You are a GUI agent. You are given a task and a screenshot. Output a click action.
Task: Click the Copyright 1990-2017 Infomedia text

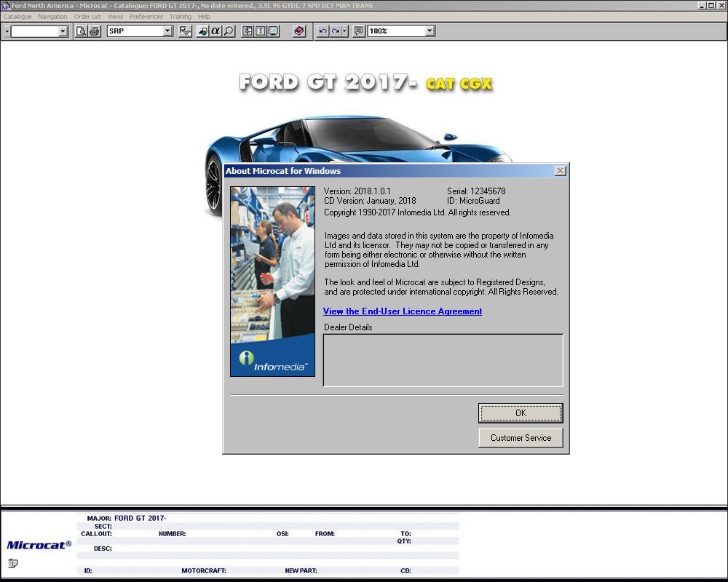(417, 212)
